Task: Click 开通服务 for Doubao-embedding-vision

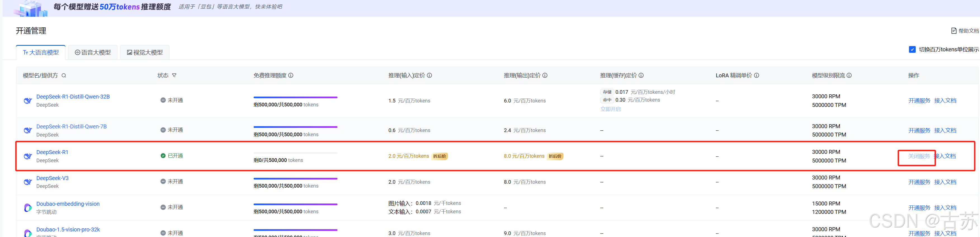Action: (919, 208)
